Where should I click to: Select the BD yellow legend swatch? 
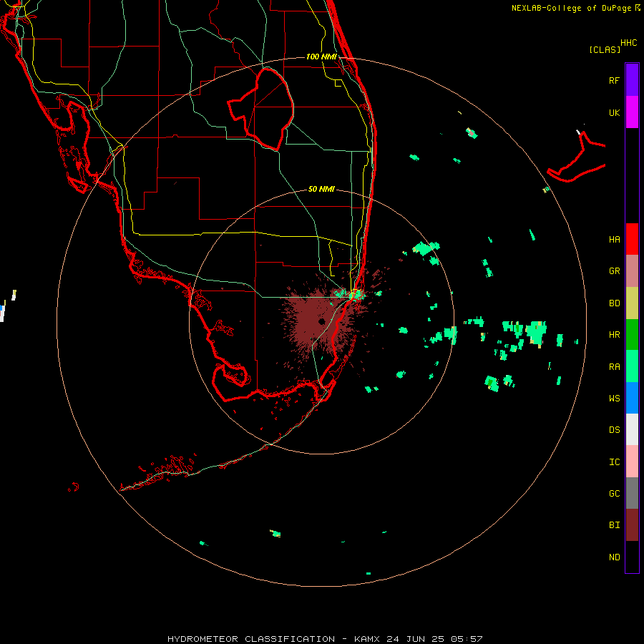pyautogui.click(x=632, y=303)
